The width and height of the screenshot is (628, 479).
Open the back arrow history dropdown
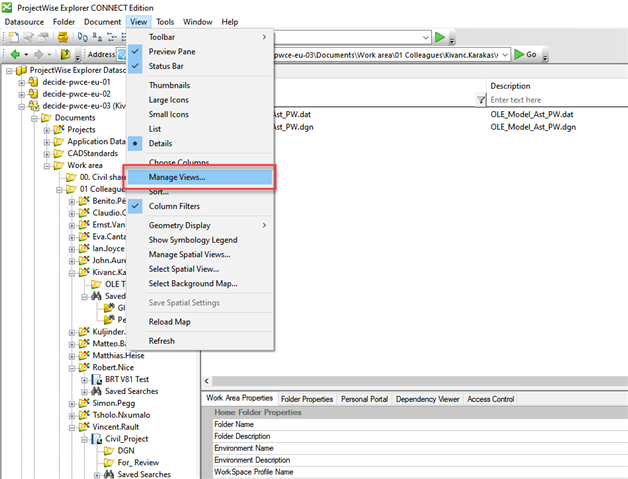pyautogui.click(x=26, y=54)
